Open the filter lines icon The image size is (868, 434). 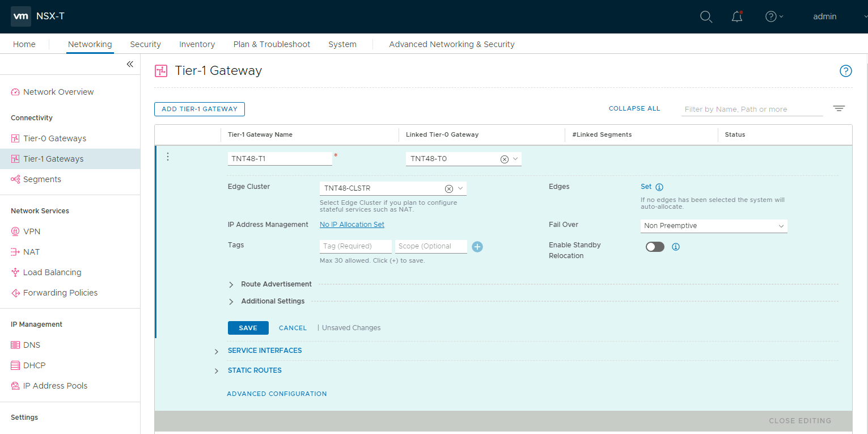(839, 108)
